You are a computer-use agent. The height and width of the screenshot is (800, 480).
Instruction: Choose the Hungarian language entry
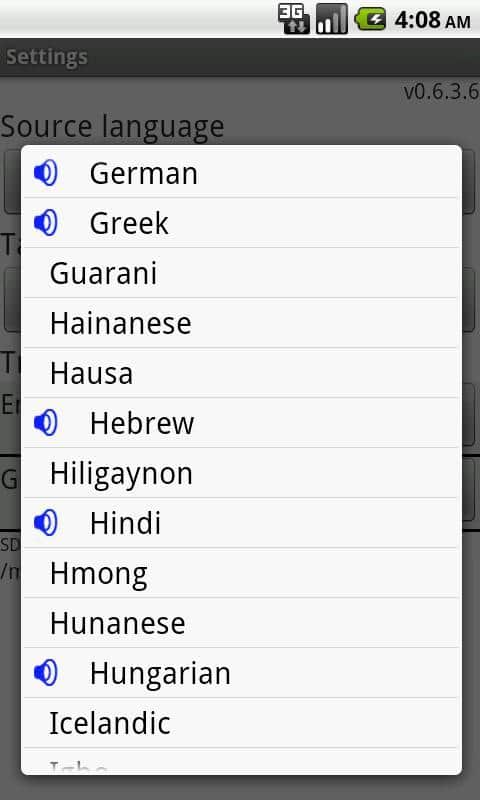241,673
